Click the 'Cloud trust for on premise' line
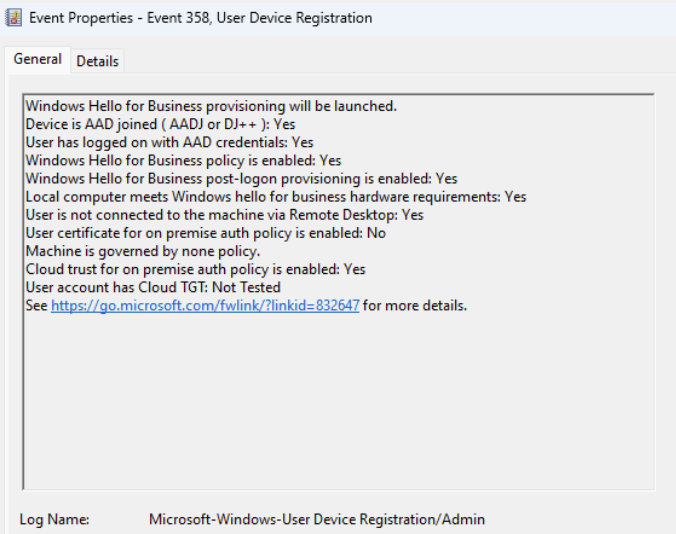676x534 pixels. click(195, 269)
